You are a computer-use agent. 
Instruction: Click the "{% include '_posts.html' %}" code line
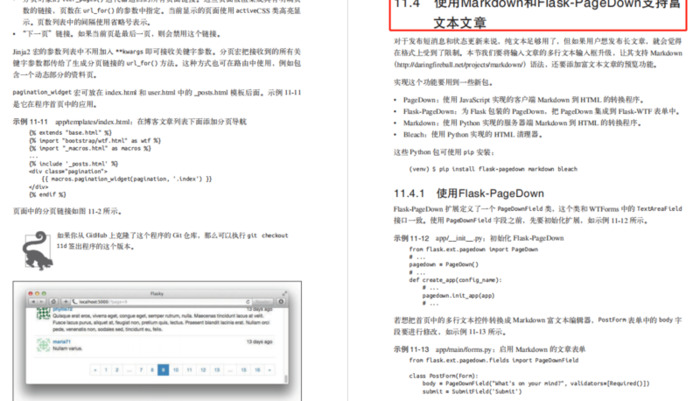[x=73, y=164]
